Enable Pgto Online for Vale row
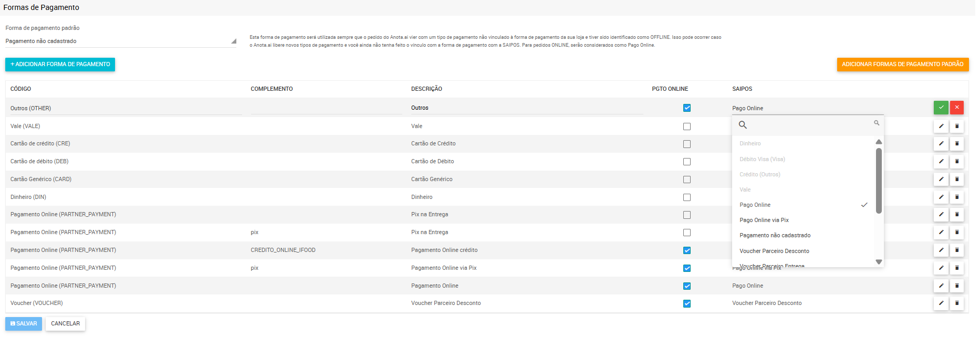The width and height of the screenshot is (980, 337). click(x=686, y=127)
